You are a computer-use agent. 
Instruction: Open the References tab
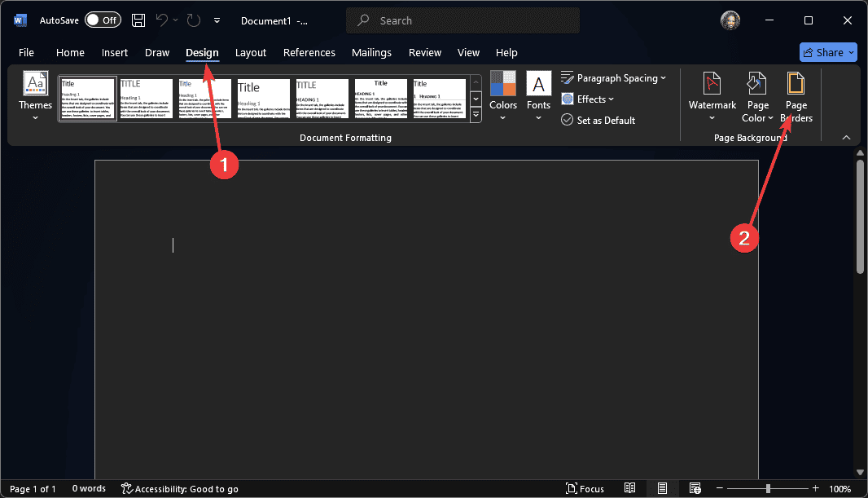click(309, 53)
